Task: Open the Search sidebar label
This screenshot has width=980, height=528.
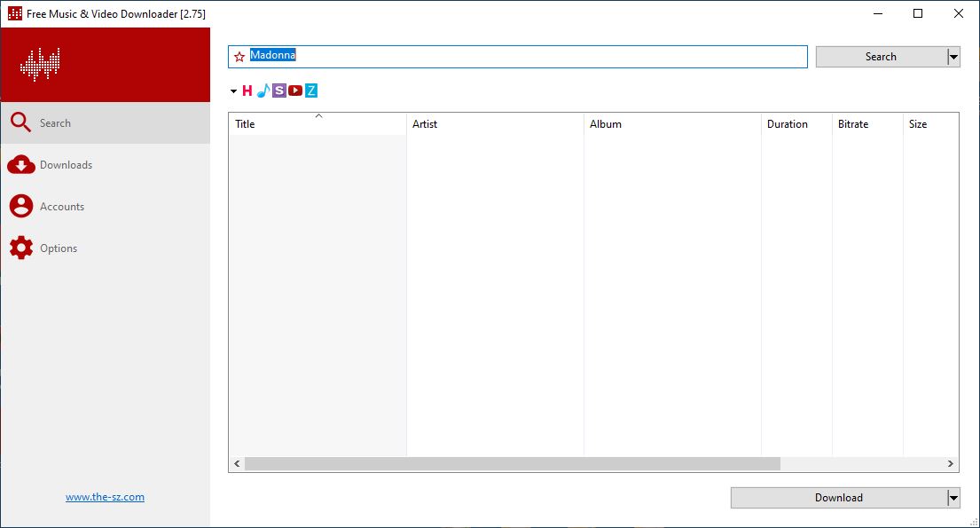Action: pos(55,123)
